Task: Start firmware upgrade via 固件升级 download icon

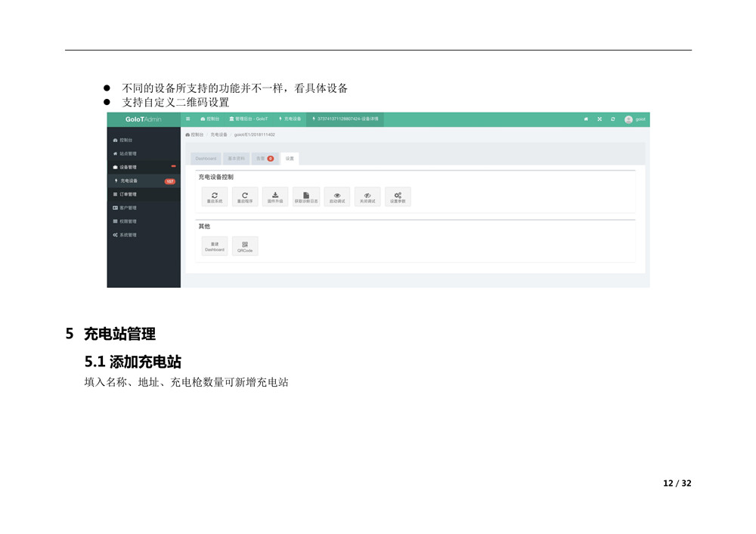Action: (x=275, y=196)
